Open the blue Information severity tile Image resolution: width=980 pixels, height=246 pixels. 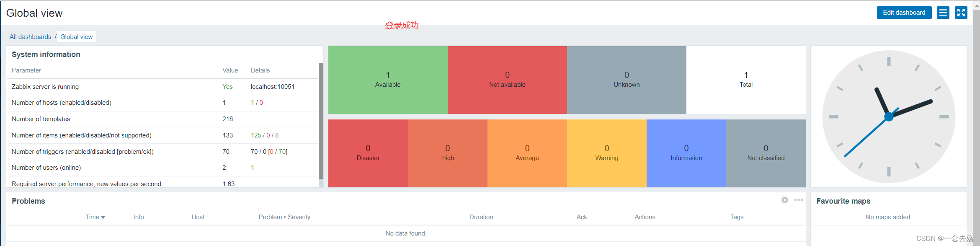[x=686, y=153]
